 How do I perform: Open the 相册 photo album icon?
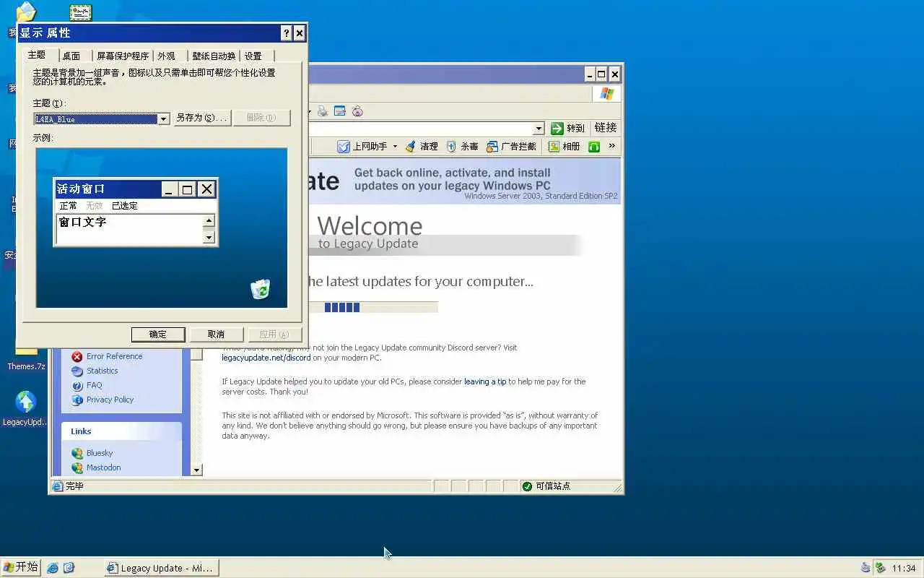[x=554, y=146]
